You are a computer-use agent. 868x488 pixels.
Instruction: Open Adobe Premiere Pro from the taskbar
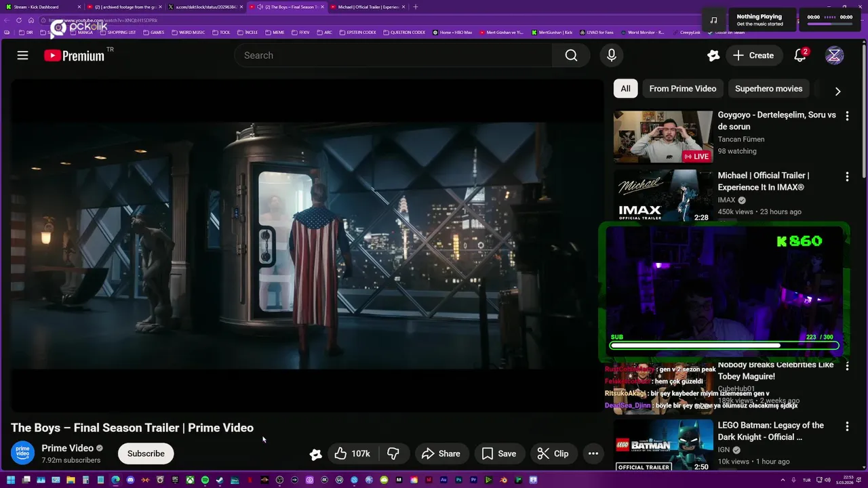(x=473, y=480)
